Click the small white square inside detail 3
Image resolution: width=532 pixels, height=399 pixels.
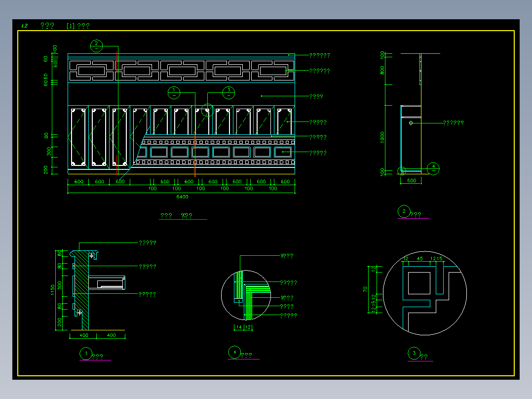(419, 283)
